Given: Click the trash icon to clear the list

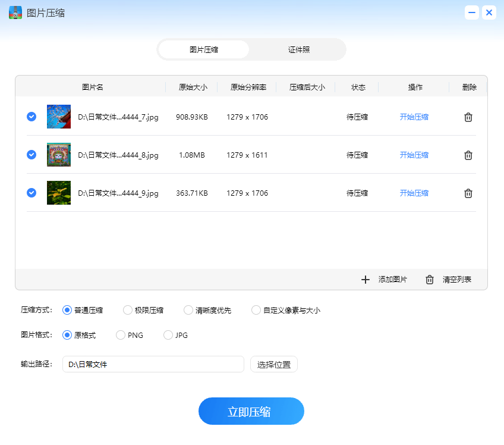Looking at the screenshot, I should pos(429,279).
